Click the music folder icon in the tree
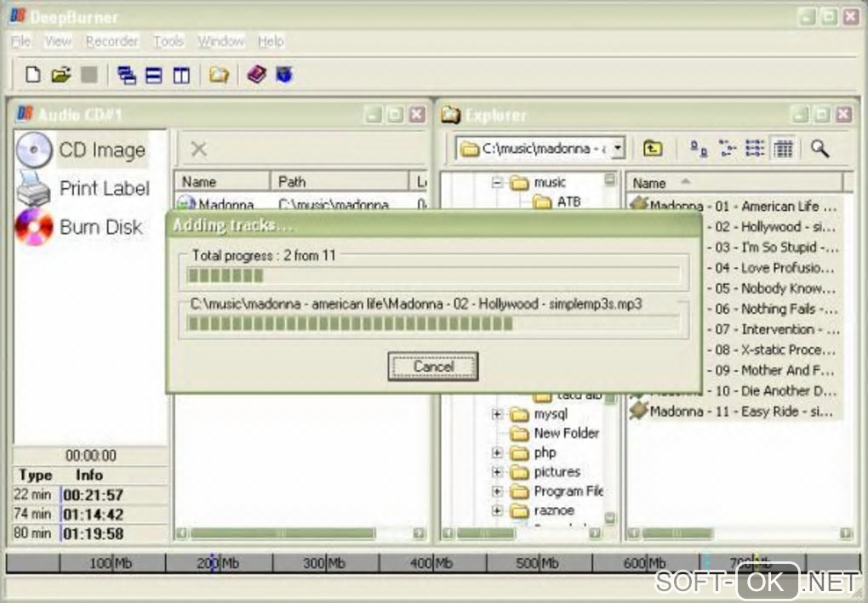Image resolution: width=868 pixels, height=603 pixels. pos(520,183)
